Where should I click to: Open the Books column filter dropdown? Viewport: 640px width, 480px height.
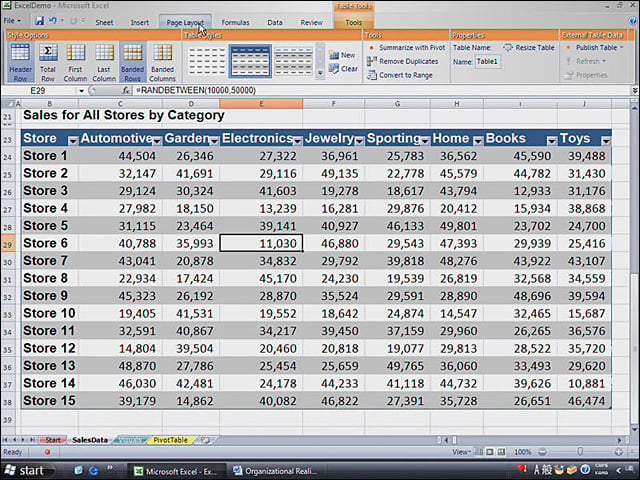[x=551, y=141]
